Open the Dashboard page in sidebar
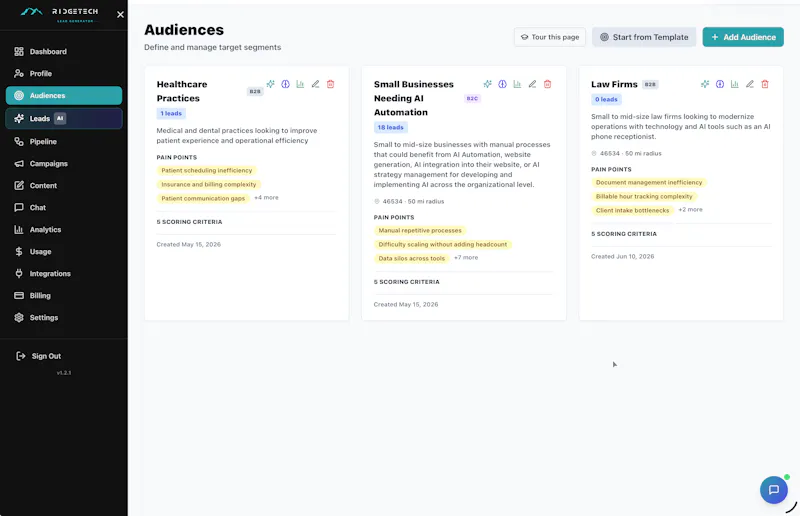Viewport: 800px width, 516px height. (x=64, y=52)
